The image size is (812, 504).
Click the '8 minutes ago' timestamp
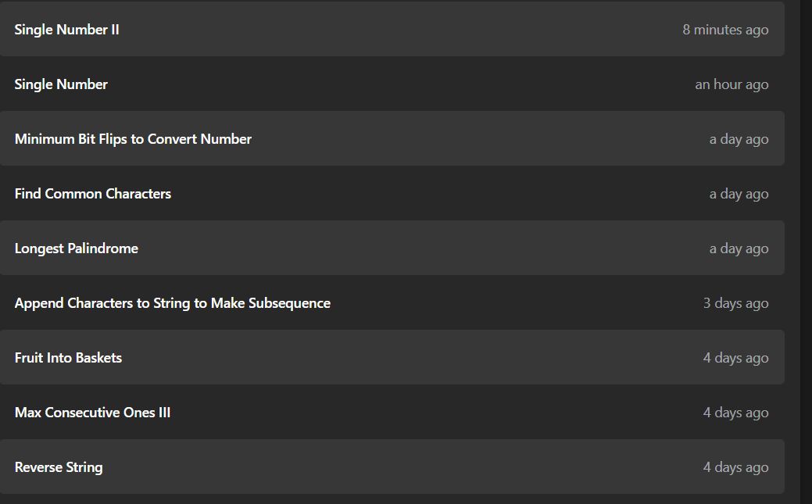[x=725, y=30]
